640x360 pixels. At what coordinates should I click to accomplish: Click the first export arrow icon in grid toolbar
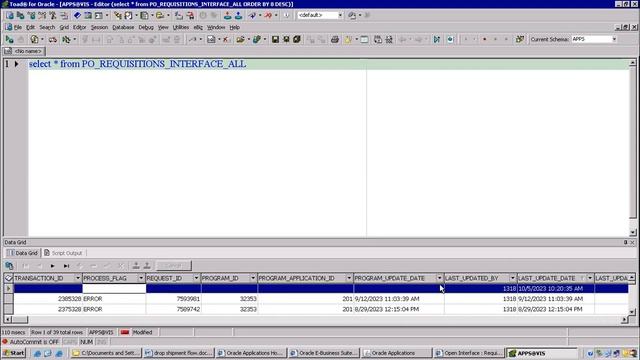click(x=136, y=266)
